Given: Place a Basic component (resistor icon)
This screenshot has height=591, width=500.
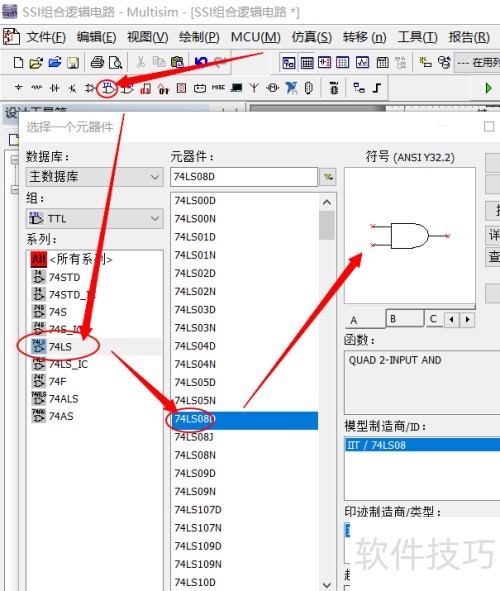Looking at the screenshot, I should 37,88.
